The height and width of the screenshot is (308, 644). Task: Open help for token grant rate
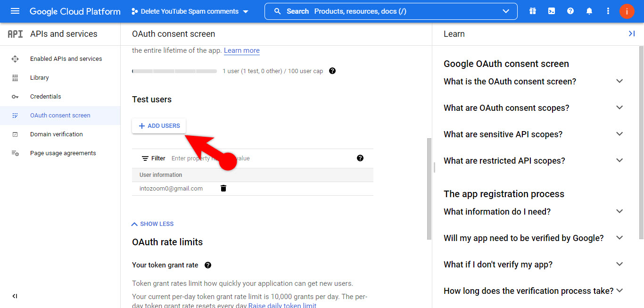pos(208,265)
